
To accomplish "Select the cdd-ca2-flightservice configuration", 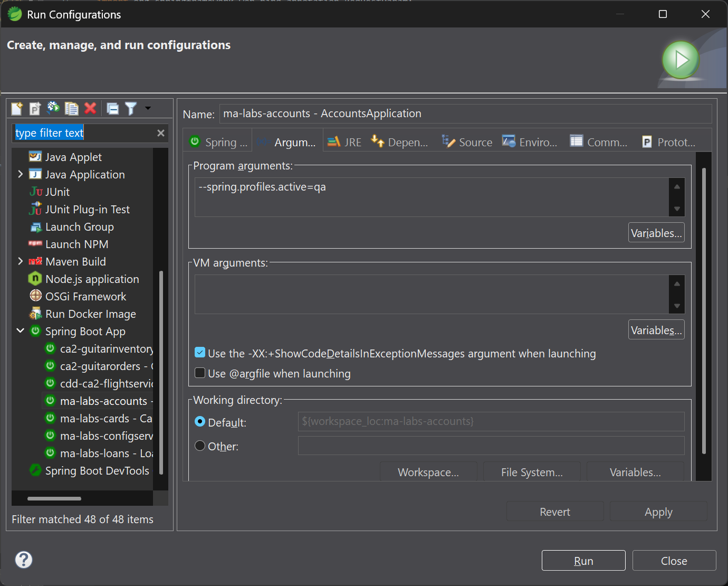I will [106, 383].
